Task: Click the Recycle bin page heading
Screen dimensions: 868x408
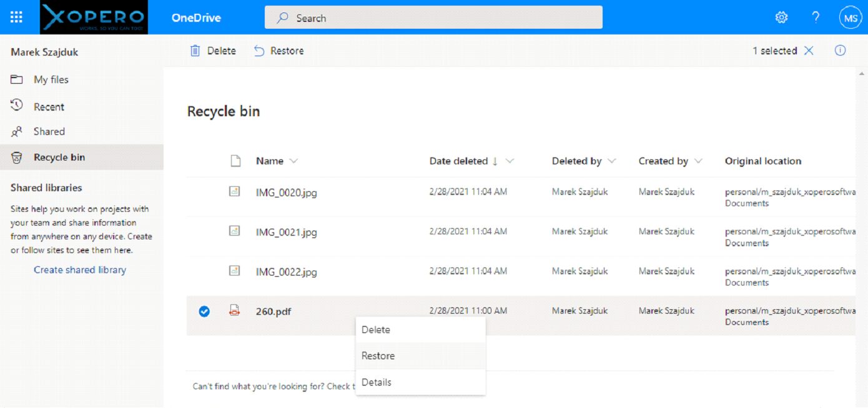Action: pos(224,111)
